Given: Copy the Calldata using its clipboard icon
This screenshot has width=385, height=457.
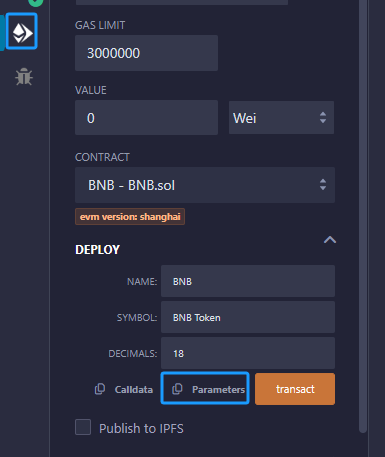Looking at the screenshot, I should pos(100,389).
